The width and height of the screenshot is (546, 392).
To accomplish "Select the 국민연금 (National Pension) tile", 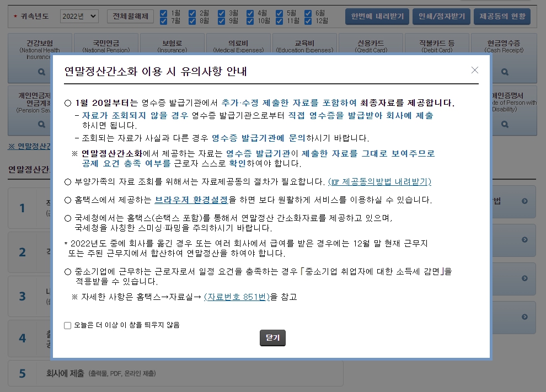I will pos(106,44).
